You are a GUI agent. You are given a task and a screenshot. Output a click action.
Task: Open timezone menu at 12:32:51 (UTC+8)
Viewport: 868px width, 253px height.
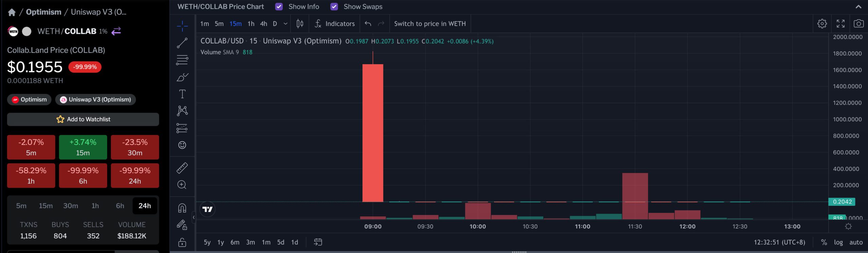click(780, 242)
